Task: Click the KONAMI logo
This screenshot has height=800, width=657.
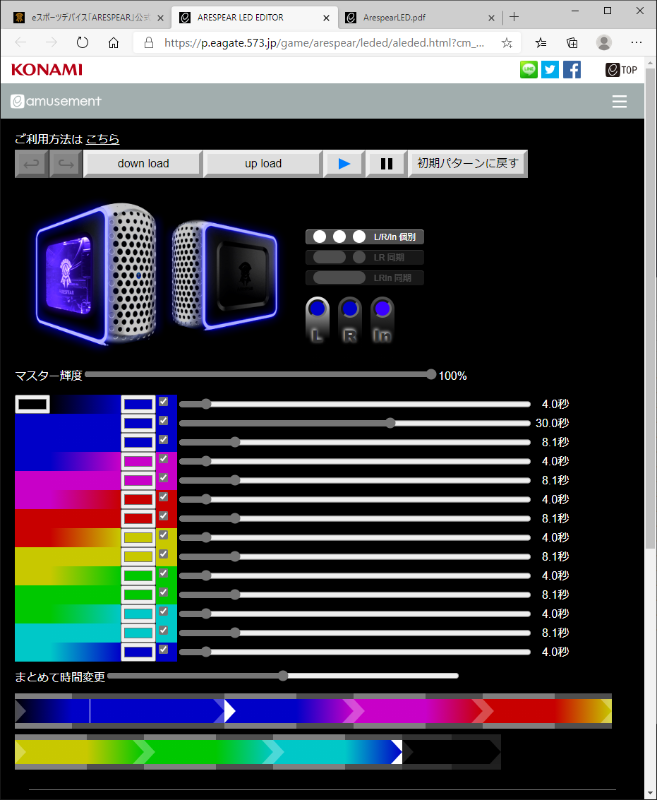Action: [x=47, y=70]
